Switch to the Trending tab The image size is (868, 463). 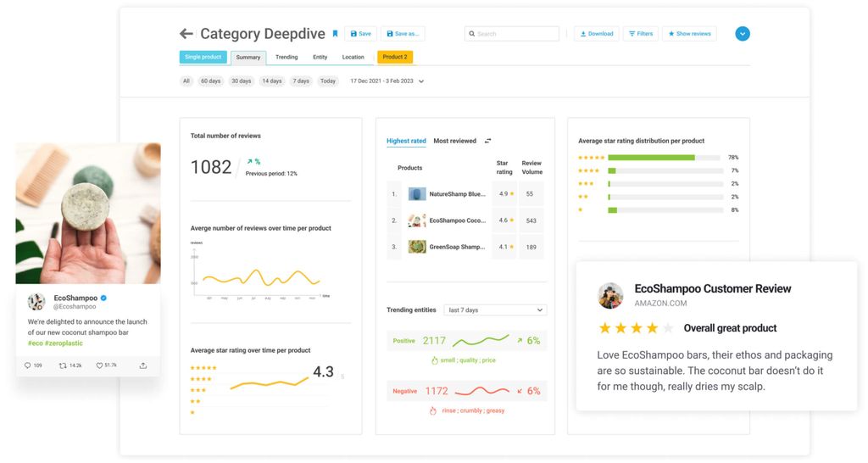point(287,58)
